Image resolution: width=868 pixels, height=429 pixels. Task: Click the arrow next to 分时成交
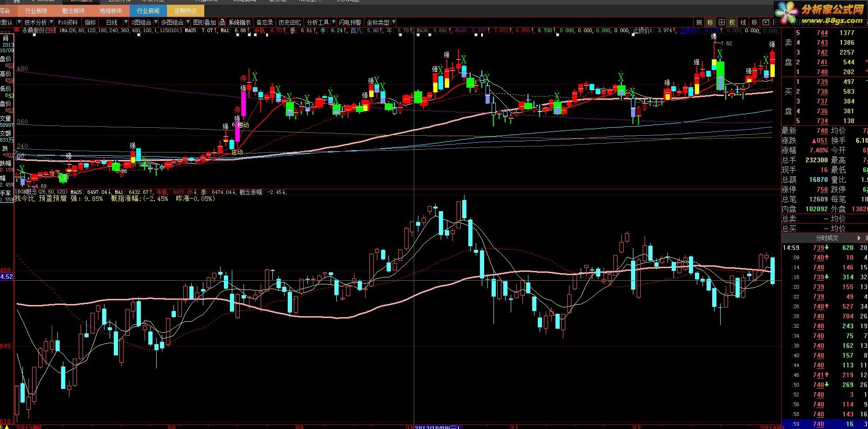click(x=859, y=238)
